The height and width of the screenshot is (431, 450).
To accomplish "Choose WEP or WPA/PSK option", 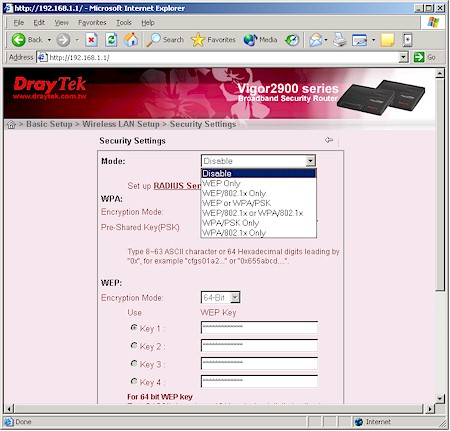I will pyautogui.click(x=258, y=203).
